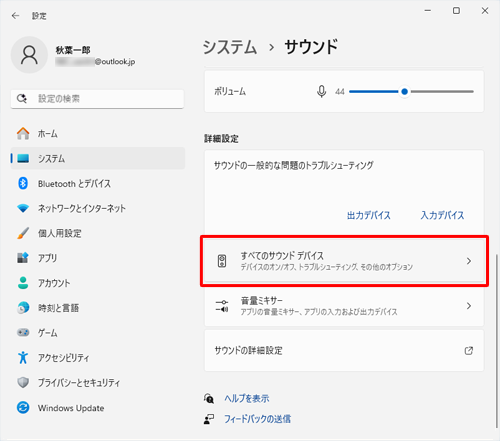Troubleshoot 出力デバイス link
500x441 pixels.
(x=368, y=215)
